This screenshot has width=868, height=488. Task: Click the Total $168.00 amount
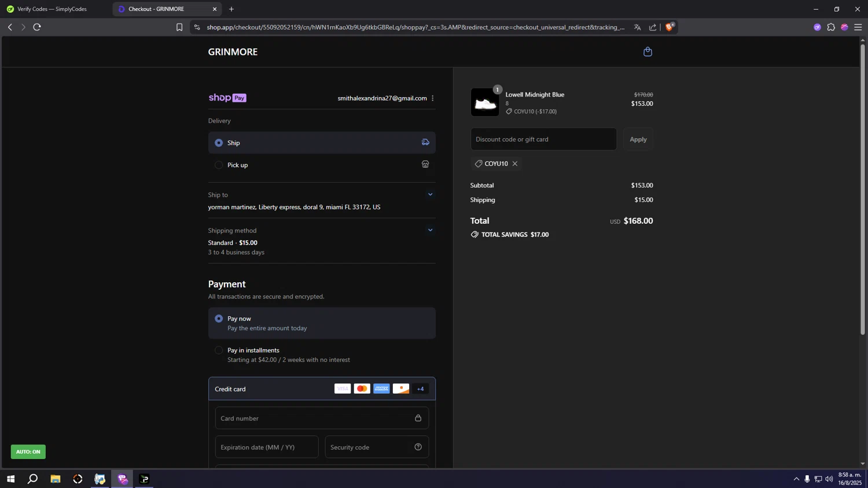tap(638, 221)
